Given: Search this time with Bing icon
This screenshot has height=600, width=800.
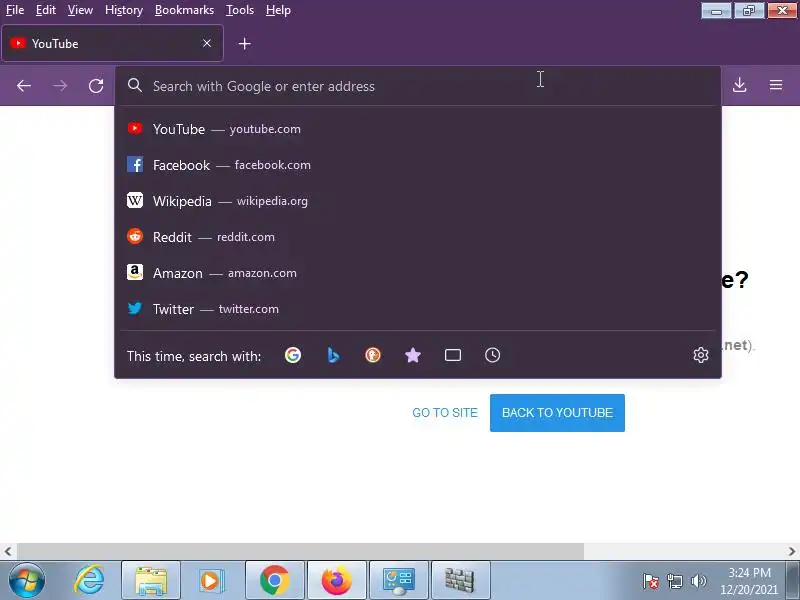Looking at the screenshot, I should pyautogui.click(x=333, y=355).
